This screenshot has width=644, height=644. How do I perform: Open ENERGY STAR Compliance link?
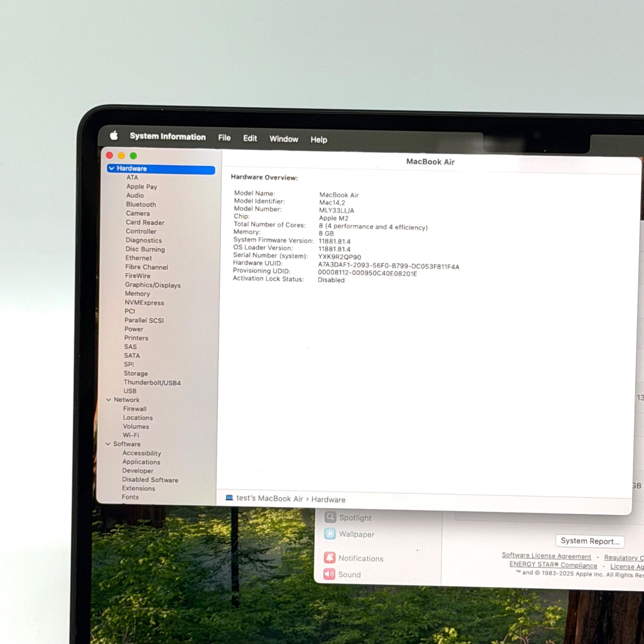click(x=553, y=565)
